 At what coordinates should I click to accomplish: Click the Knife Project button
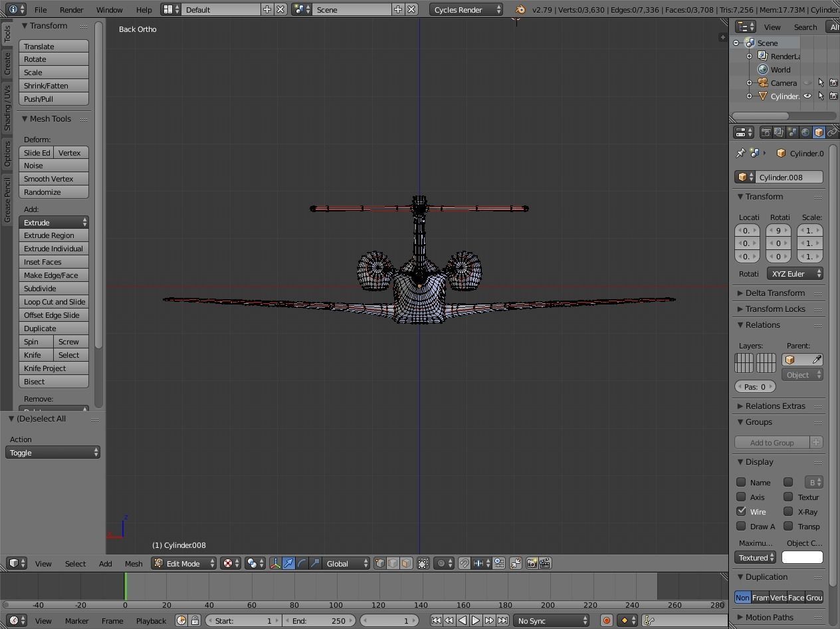pyautogui.click(x=54, y=368)
